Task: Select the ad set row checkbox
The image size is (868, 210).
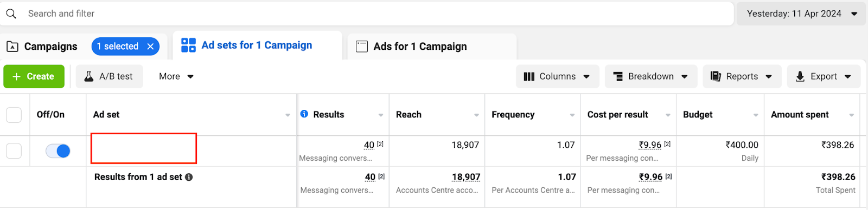Action: tap(14, 151)
